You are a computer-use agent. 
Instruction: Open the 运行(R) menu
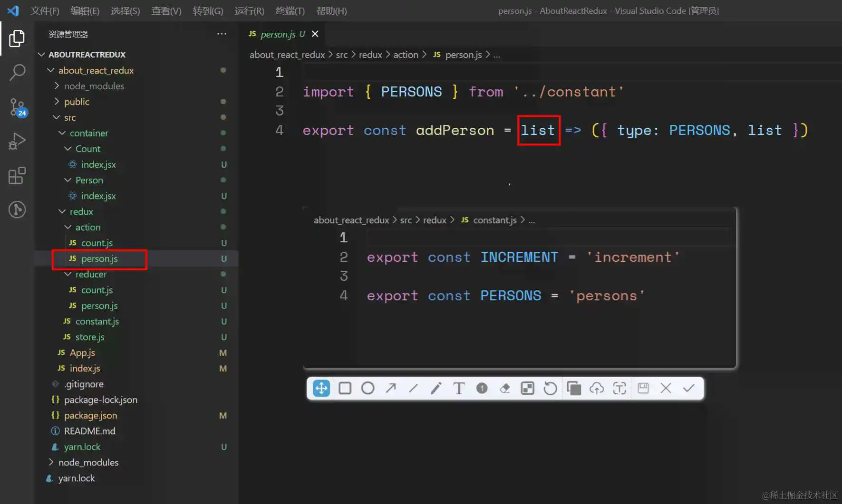click(x=249, y=10)
